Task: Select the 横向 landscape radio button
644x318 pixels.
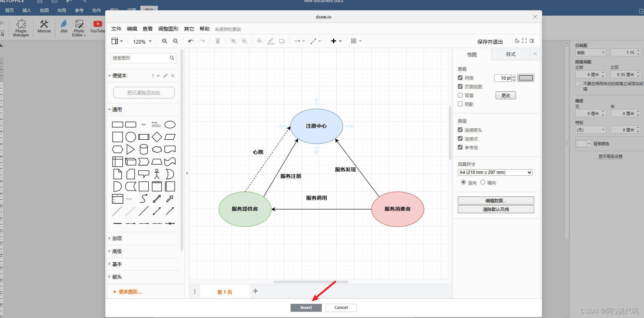Action: coord(483,182)
